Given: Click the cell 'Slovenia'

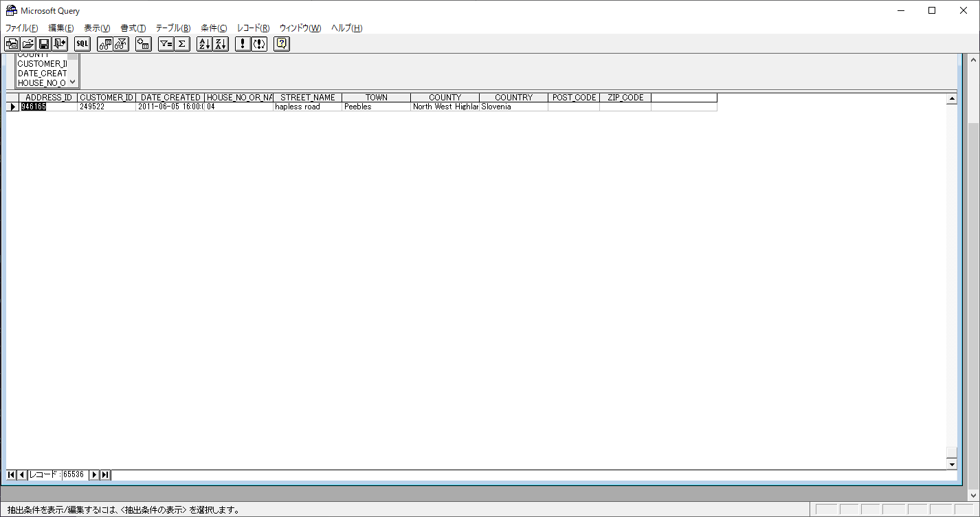Looking at the screenshot, I should (x=514, y=107).
